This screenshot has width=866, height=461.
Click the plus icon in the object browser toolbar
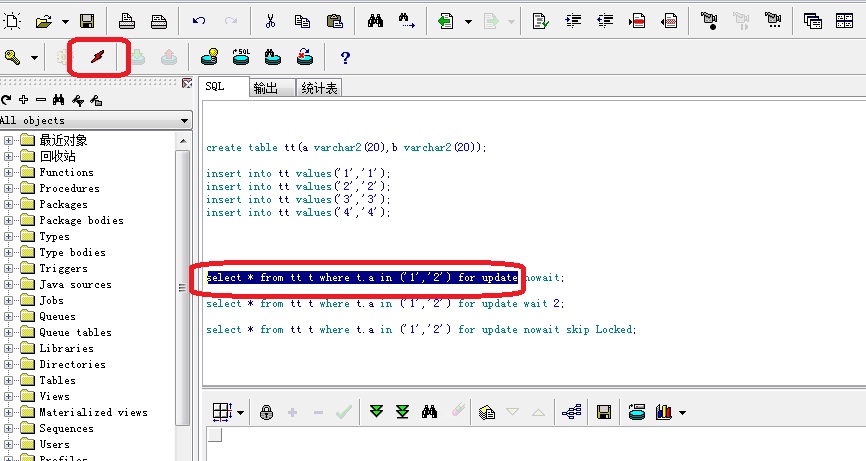(x=23, y=99)
